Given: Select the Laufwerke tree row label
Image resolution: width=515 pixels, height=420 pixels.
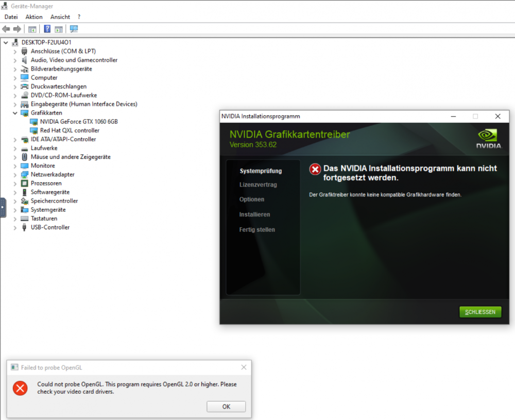Looking at the screenshot, I should pos(44,148).
